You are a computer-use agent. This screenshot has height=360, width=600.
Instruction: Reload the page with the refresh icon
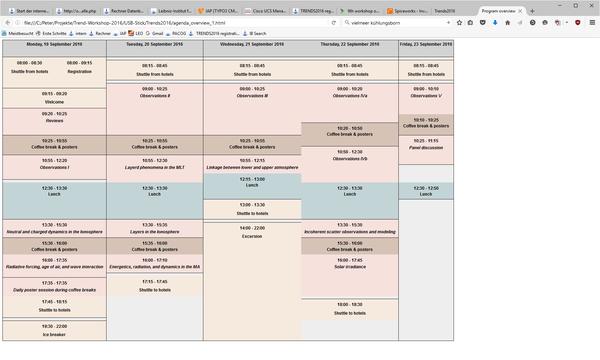[x=334, y=23]
